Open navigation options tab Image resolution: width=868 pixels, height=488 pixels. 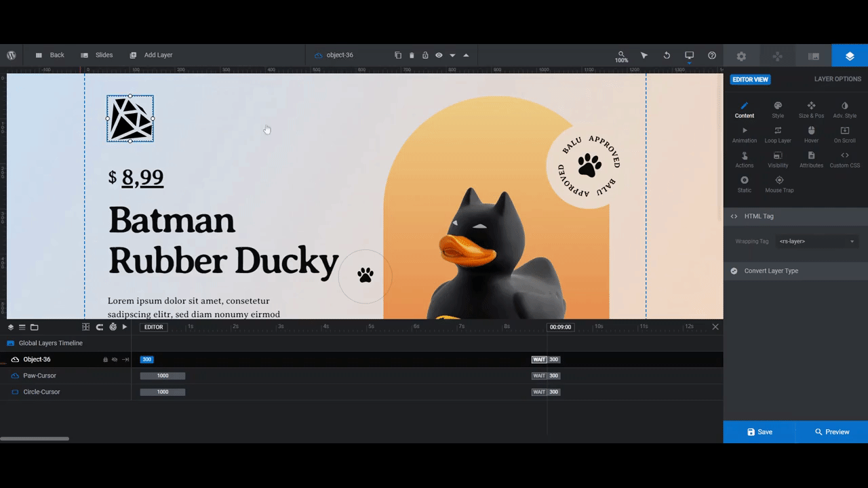778,56
